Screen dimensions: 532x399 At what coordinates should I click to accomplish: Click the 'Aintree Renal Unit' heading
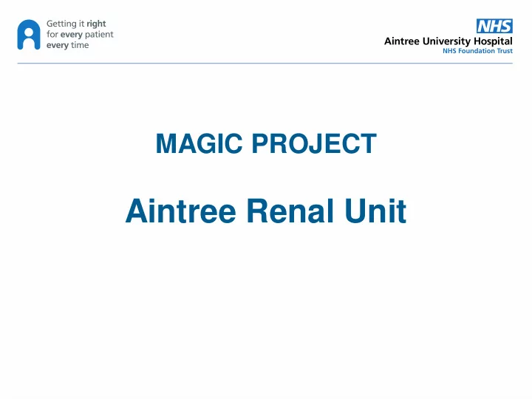(266, 211)
